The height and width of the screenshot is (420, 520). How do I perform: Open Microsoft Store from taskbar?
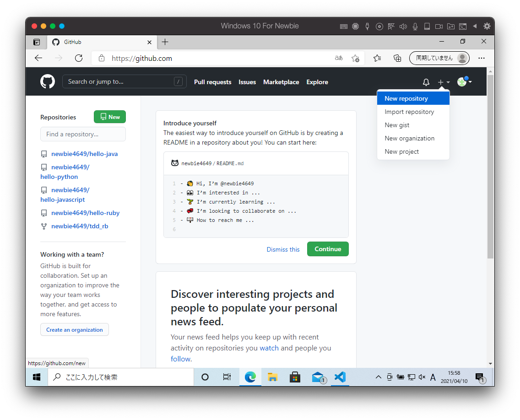tap(295, 377)
